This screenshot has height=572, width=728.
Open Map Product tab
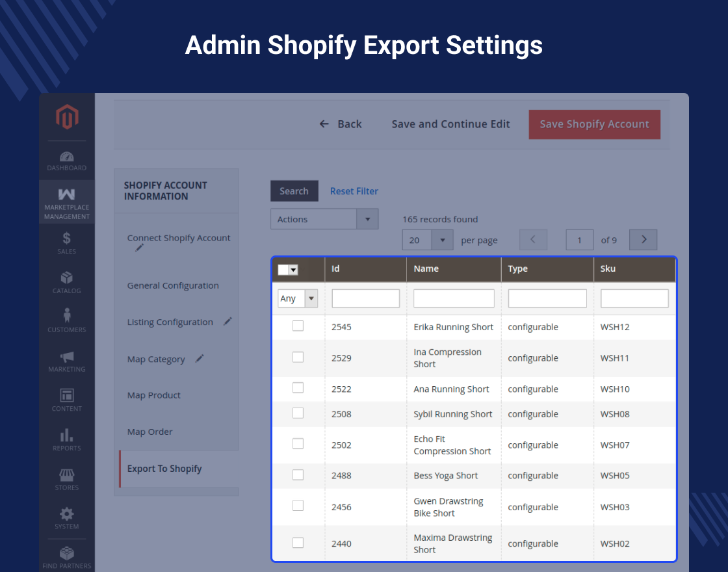click(x=153, y=395)
